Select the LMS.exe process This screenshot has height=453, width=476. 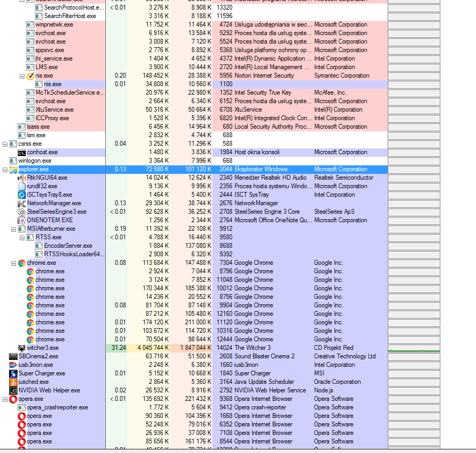(194, 67)
